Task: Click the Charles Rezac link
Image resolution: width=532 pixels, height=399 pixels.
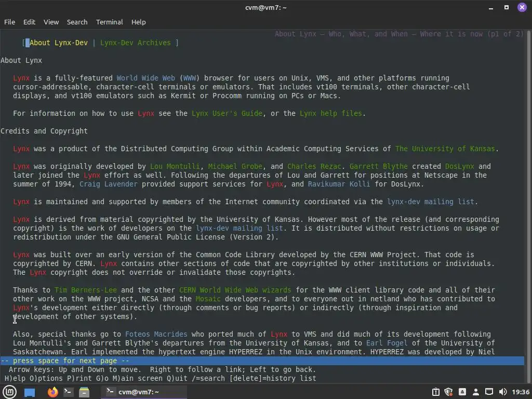Action: (314, 166)
